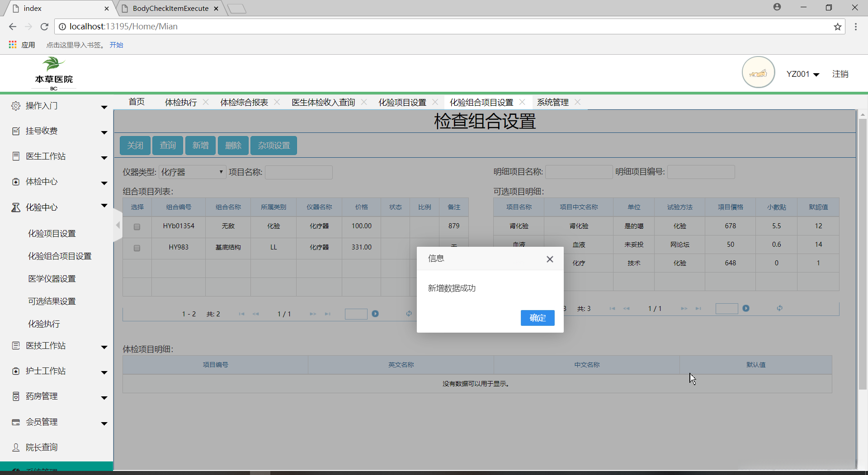The image size is (868, 475).
Task: Bookmark this page with star icon
Action: (x=837, y=27)
